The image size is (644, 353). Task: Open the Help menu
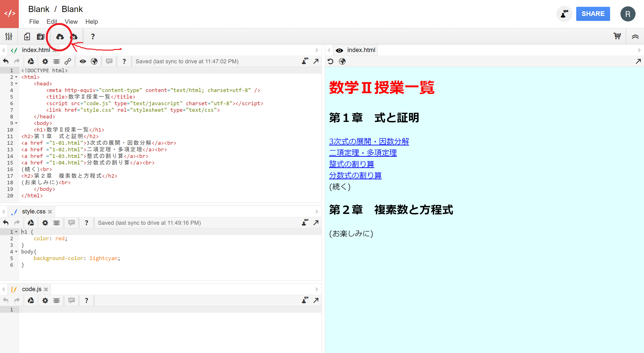(92, 22)
